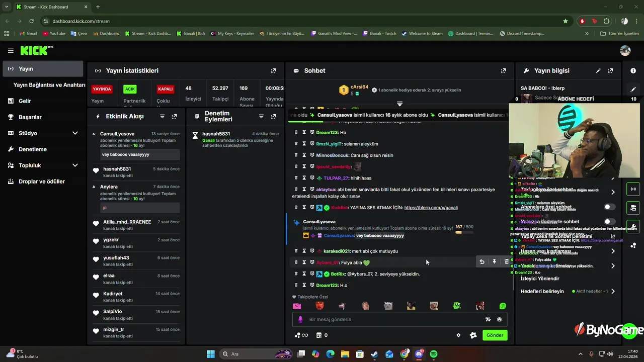Send the message with Gönder
Screen dimensions: 644x362
[x=495, y=335]
